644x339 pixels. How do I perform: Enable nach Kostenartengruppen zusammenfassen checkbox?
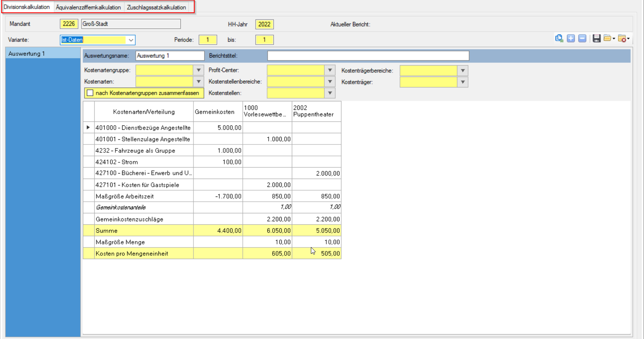(x=90, y=93)
